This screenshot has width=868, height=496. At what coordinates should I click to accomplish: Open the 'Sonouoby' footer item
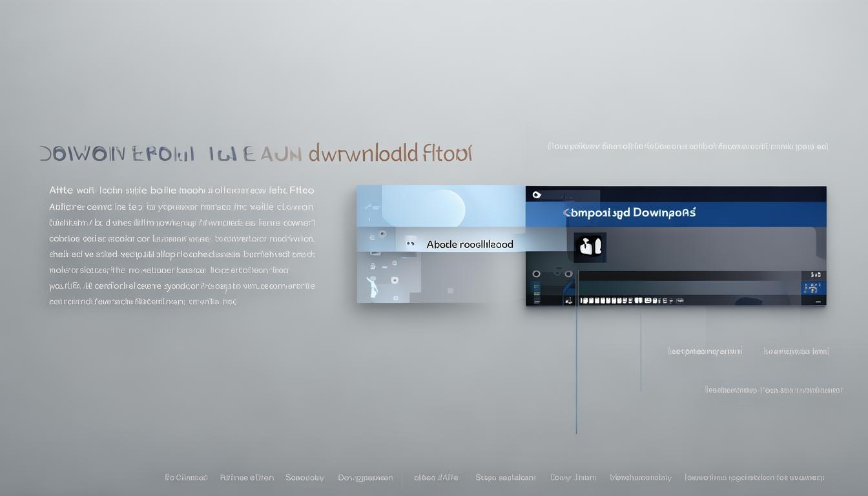click(305, 478)
